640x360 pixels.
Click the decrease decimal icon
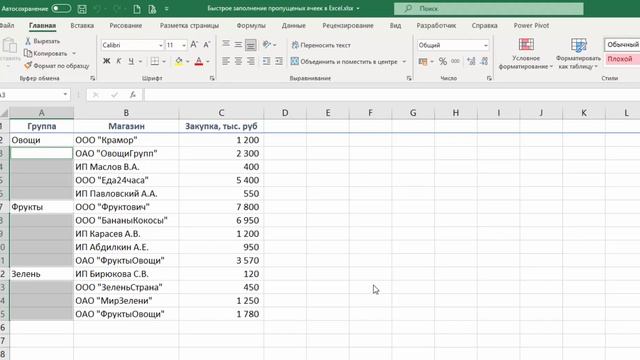484,62
